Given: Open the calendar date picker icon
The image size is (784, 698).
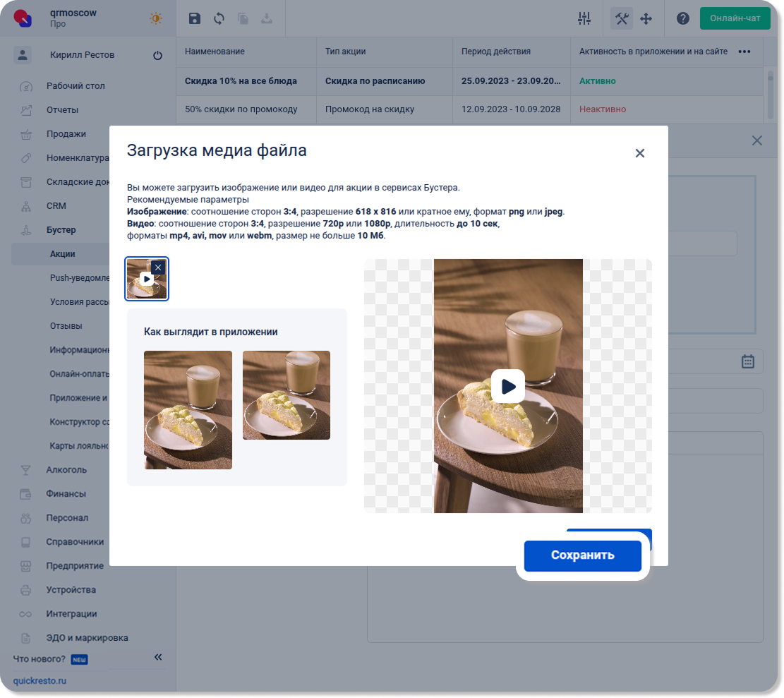Looking at the screenshot, I should point(748,361).
